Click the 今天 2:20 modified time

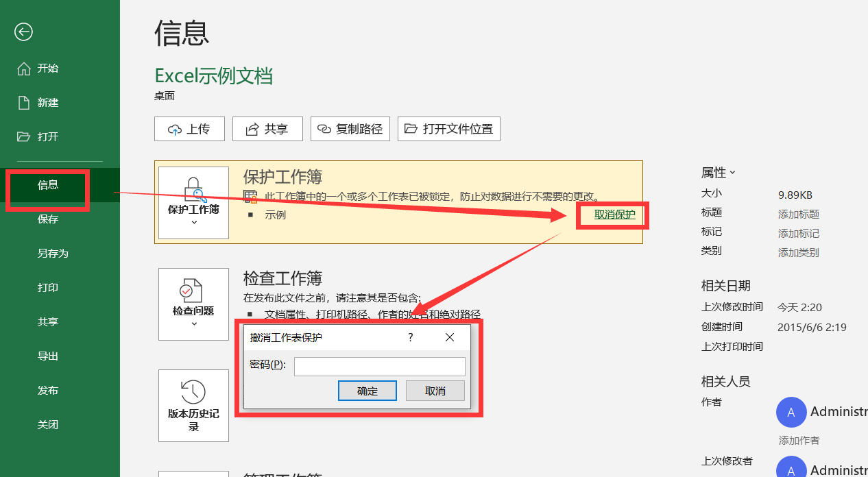point(799,308)
